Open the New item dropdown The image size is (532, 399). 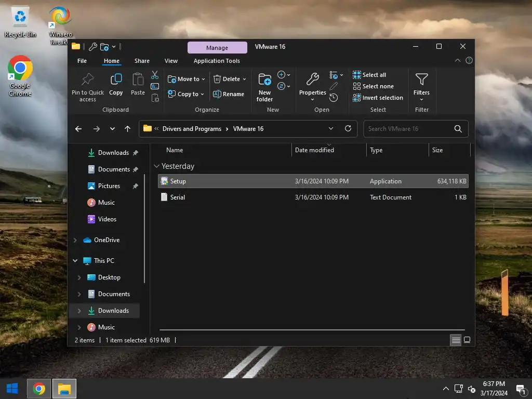pyautogui.click(x=284, y=75)
